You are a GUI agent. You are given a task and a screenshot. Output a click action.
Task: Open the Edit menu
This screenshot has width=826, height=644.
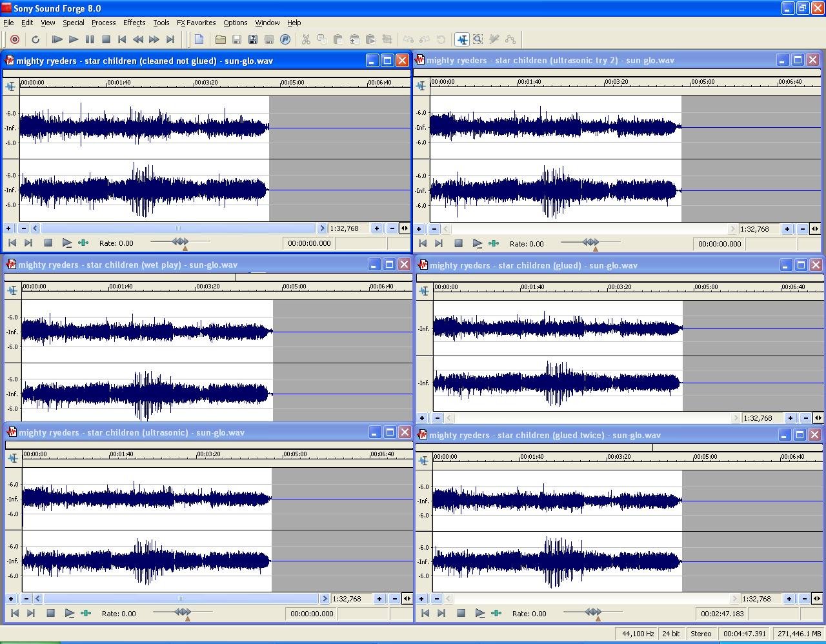pyautogui.click(x=27, y=23)
